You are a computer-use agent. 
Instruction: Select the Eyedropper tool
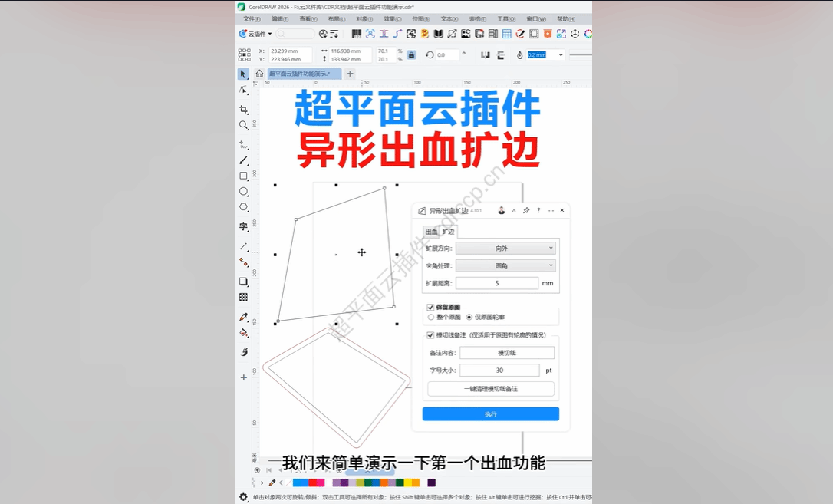243,317
